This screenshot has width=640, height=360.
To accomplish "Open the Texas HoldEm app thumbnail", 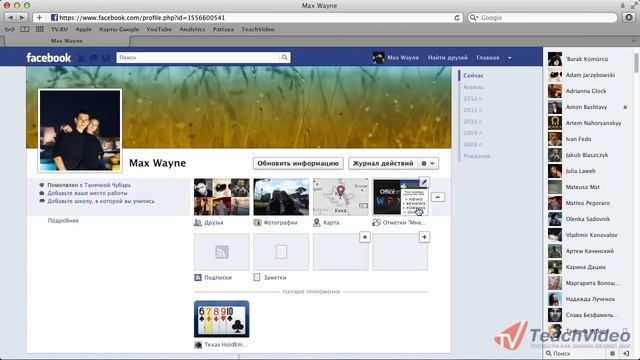I will tap(222, 319).
